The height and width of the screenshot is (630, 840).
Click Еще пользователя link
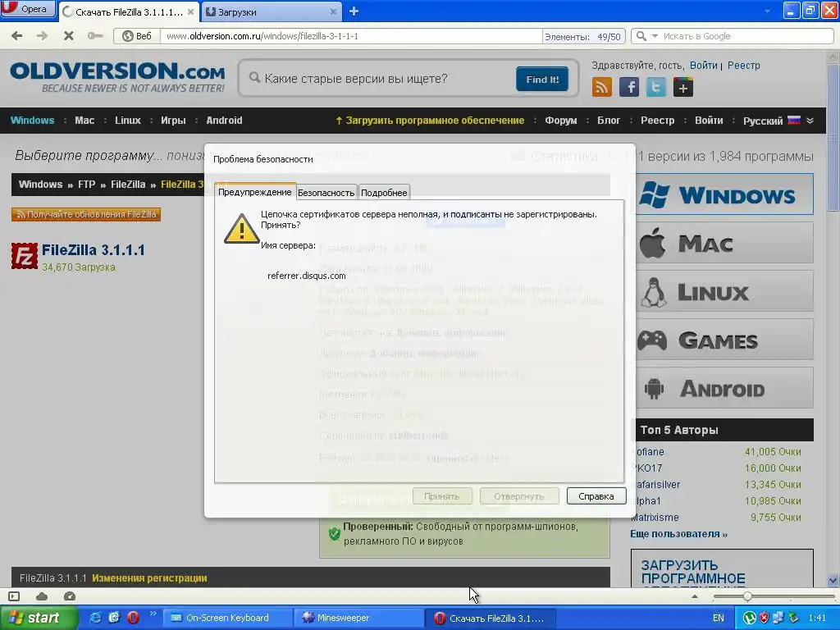click(678, 533)
